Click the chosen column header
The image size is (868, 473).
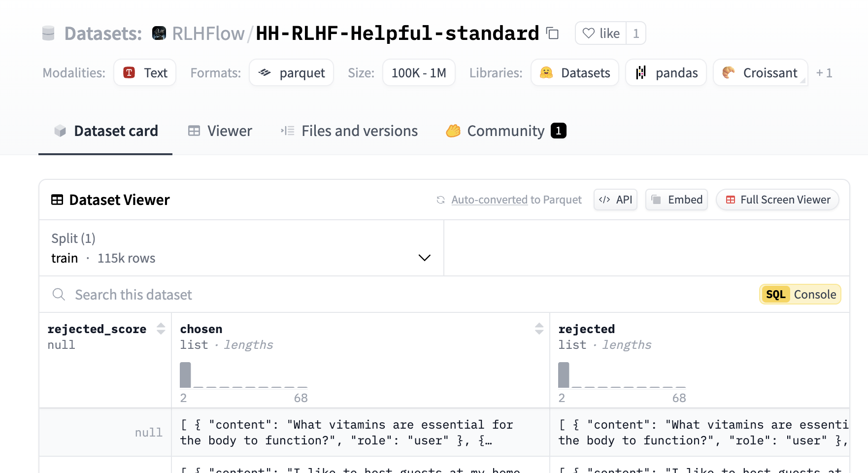[201, 329]
